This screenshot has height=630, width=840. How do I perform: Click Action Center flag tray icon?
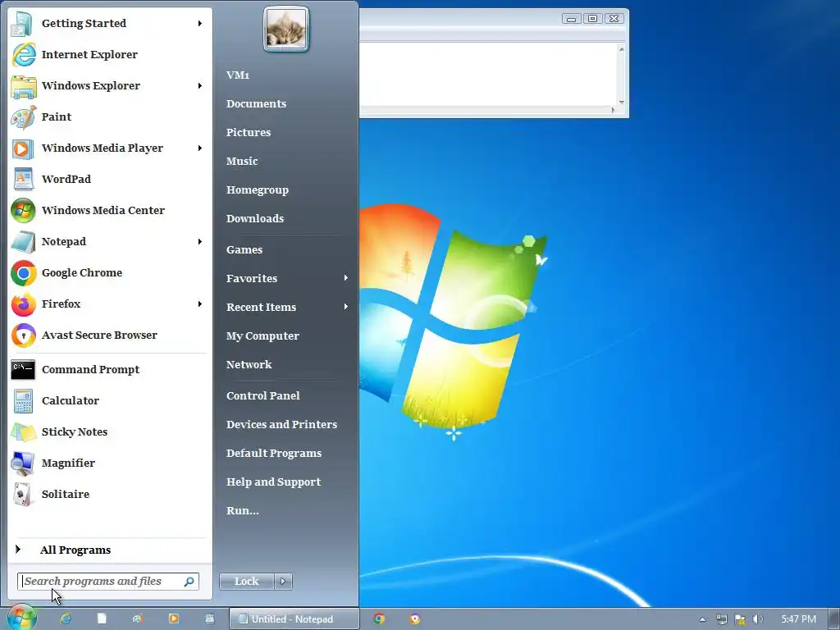coord(741,619)
